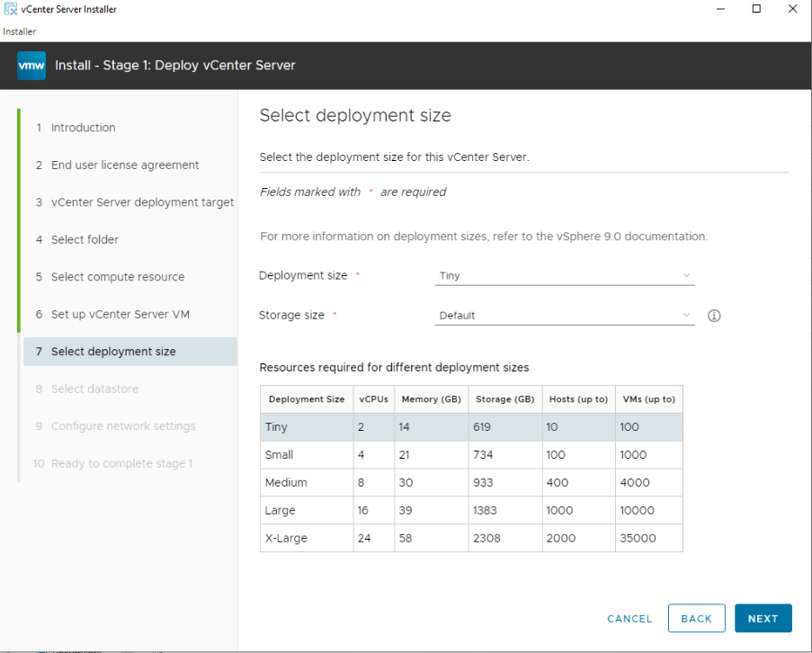
Task: Select the current Select deployment size step
Action: [113, 352]
